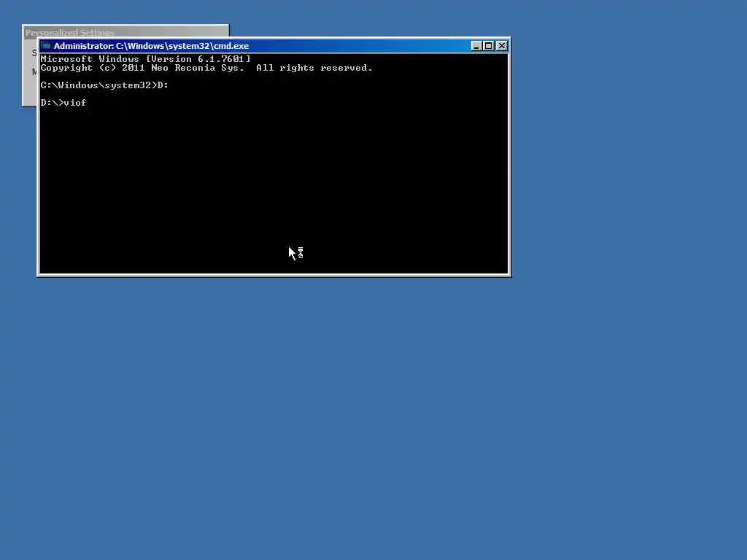Focus the Personalized Settings window title bar
The width and height of the screenshot is (747, 560).
[125, 32]
